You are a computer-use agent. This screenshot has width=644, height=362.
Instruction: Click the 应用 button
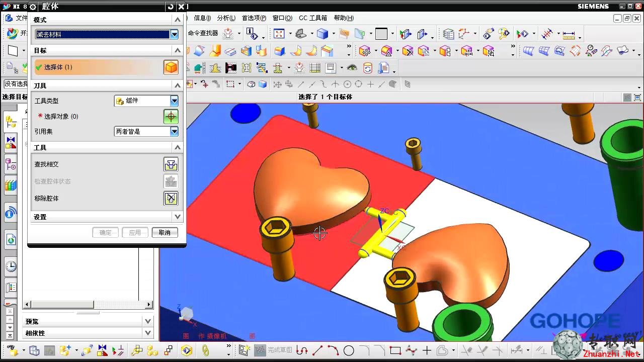[x=135, y=232]
